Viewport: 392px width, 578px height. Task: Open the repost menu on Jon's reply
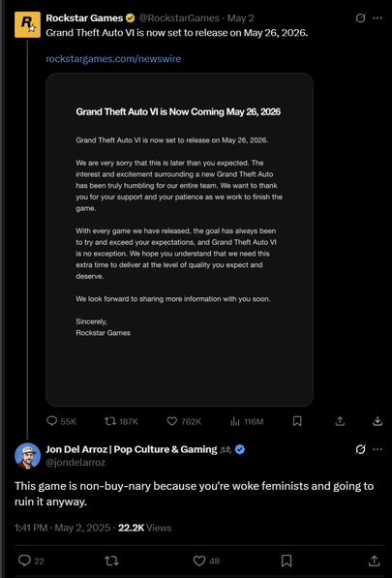tap(111, 561)
